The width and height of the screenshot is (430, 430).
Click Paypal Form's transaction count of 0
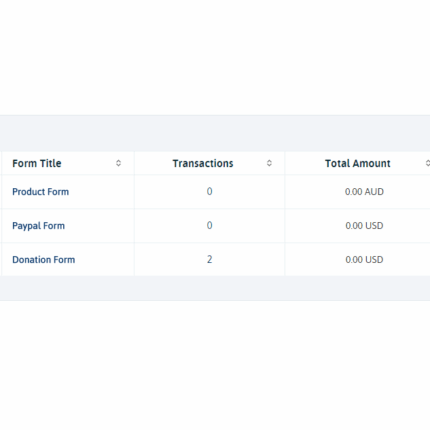tap(209, 225)
